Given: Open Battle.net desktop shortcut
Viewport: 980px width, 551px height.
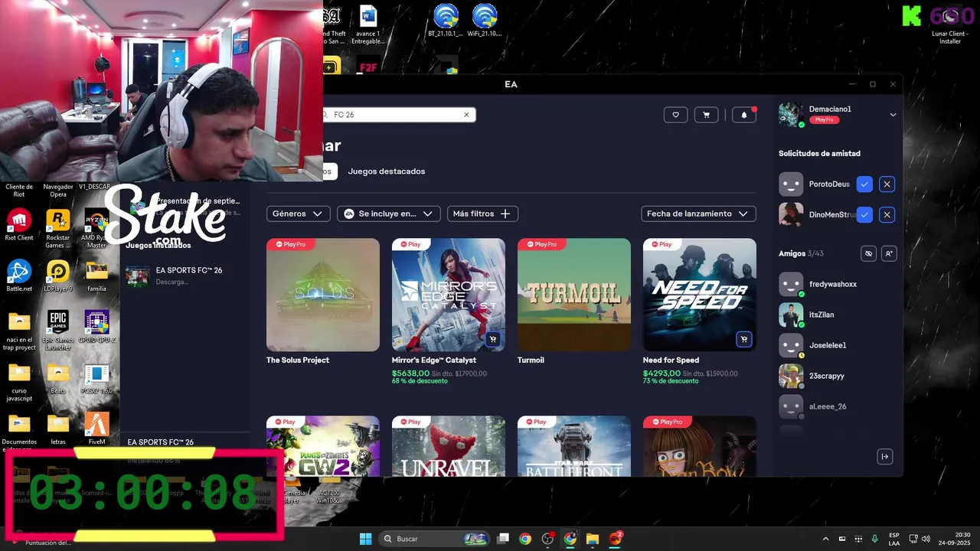Looking at the screenshot, I should (19, 276).
